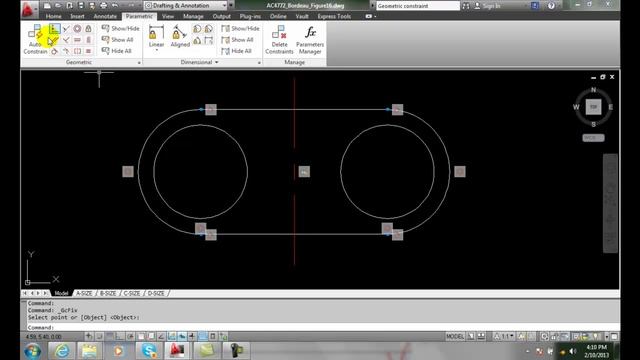Choose the Convert dimensional constraint icon
Screen dimensions: 640x360
pyautogui.click(x=209, y=40)
